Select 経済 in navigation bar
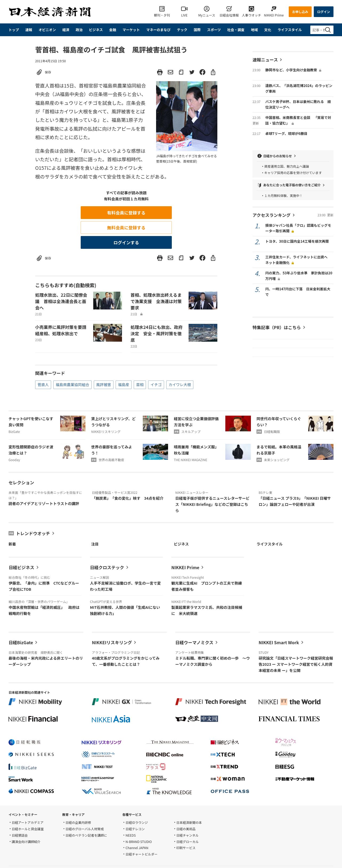342x868 pixels. (x=66, y=30)
